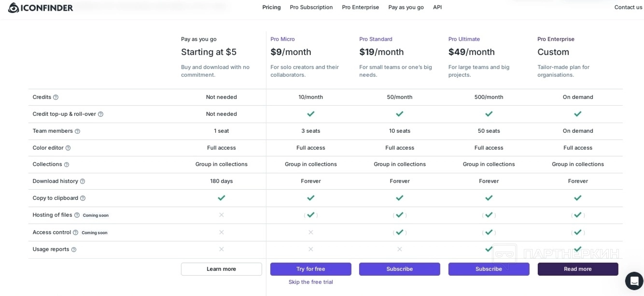Click the Iconfinder logo
The height and width of the screenshot is (296, 644).
coord(41,8)
